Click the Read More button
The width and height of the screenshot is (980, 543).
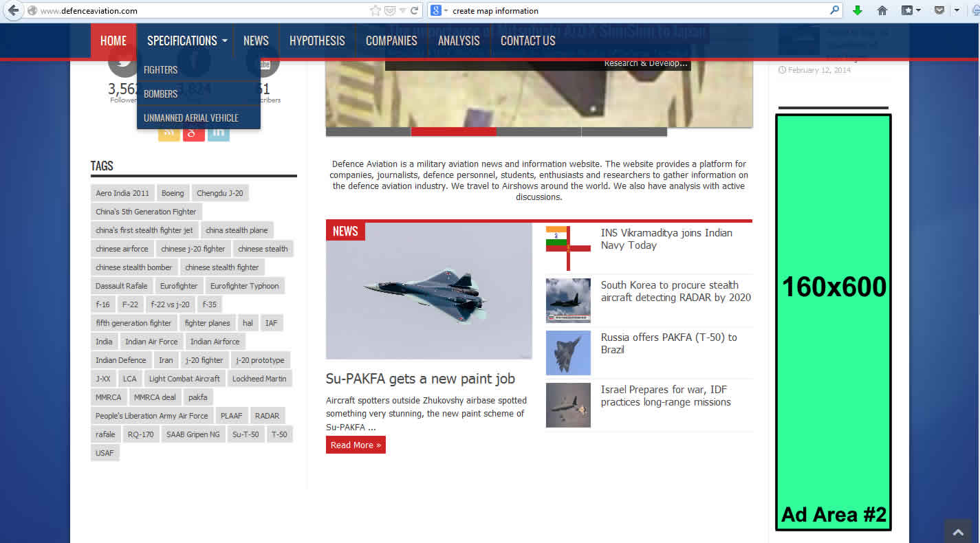pos(355,445)
